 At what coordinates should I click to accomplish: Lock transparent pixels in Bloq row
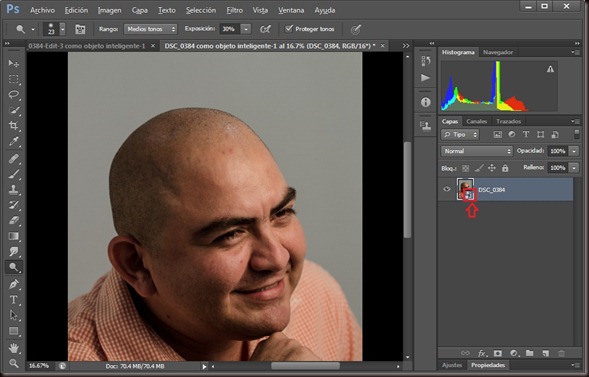pos(465,168)
